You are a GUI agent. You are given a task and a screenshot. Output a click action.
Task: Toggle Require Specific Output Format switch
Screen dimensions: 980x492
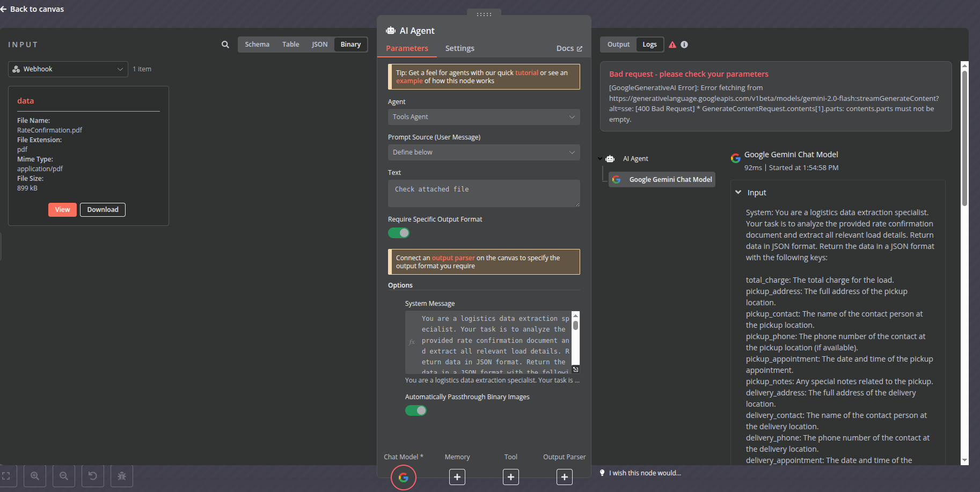coord(399,233)
